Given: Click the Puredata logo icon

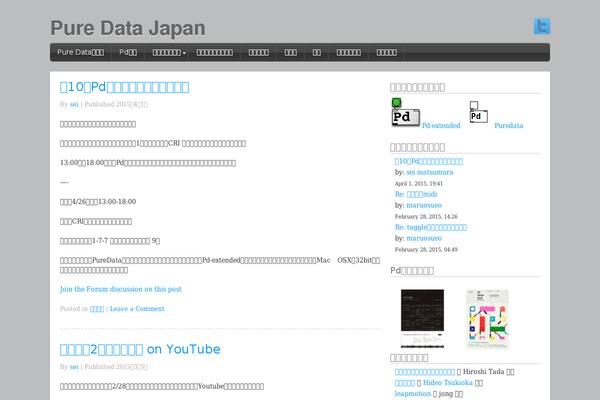Looking at the screenshot, I should (478, 112).
